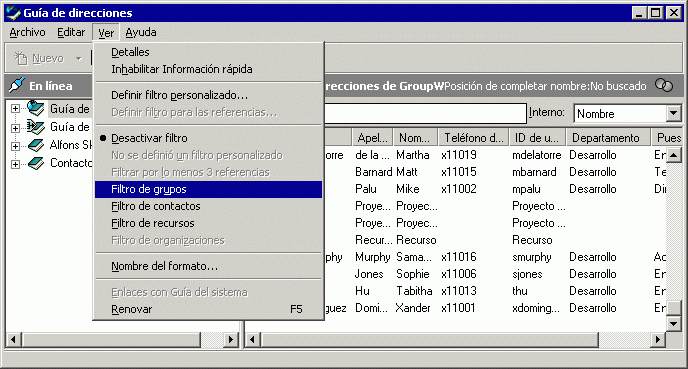Viewport: 688px width, 369px height.
Task: Click the list's scroll right arrow
Action: (658, 339)
